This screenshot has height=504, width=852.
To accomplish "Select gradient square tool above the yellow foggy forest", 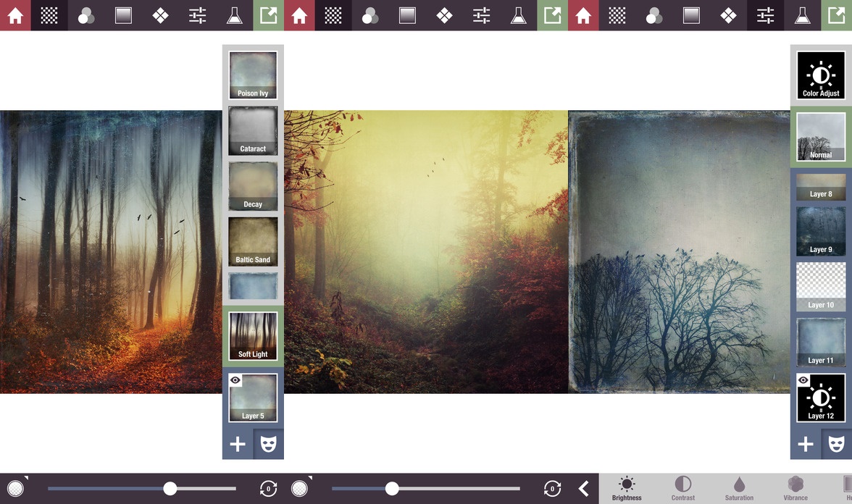I will click(x=407, y=15).
